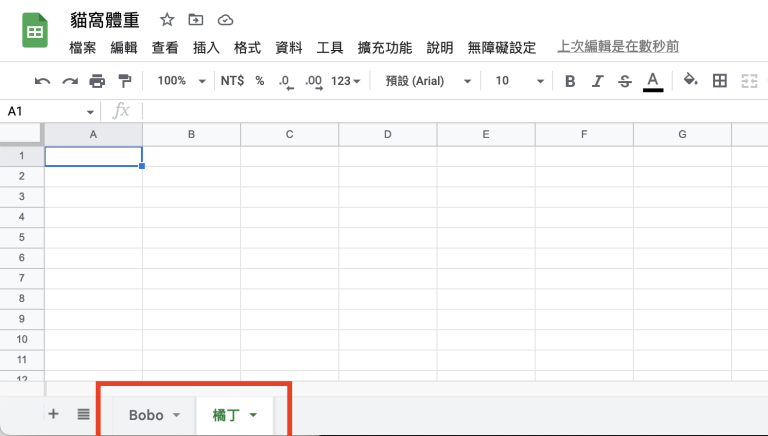Screen dimensions: 768x436
Task: Open the text color picker
Action: click(x=653, y=81)
